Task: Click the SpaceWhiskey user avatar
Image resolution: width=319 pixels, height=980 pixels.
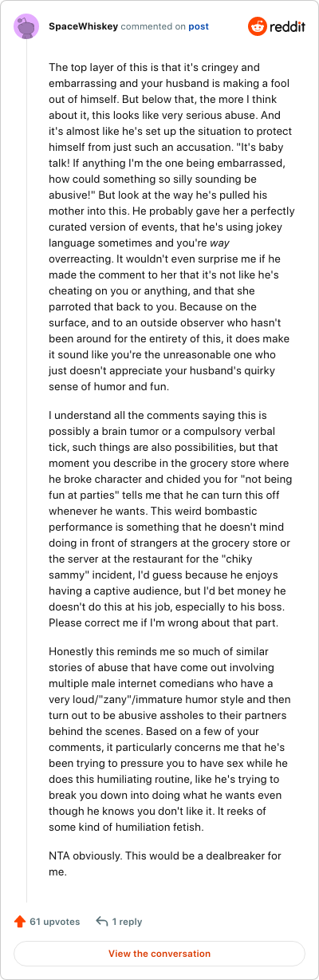Action: pos(26,26)
